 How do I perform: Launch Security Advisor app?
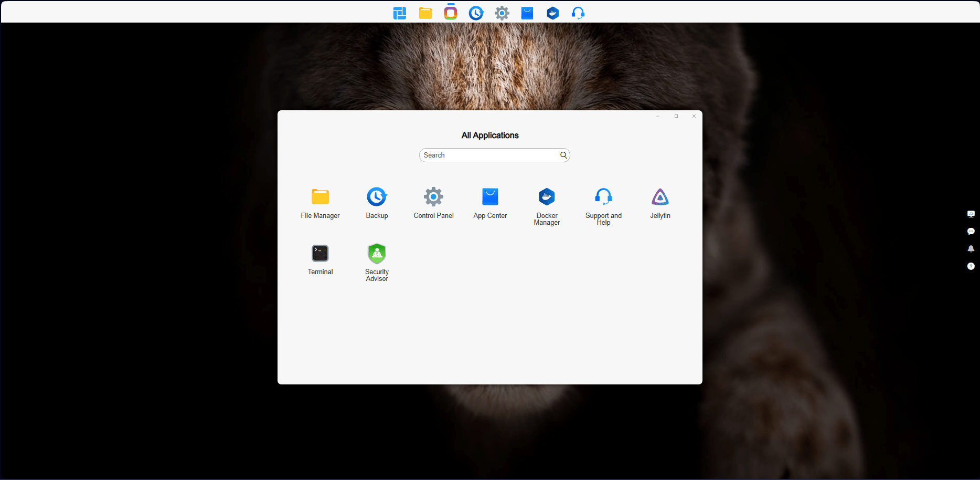click(377, 253)
